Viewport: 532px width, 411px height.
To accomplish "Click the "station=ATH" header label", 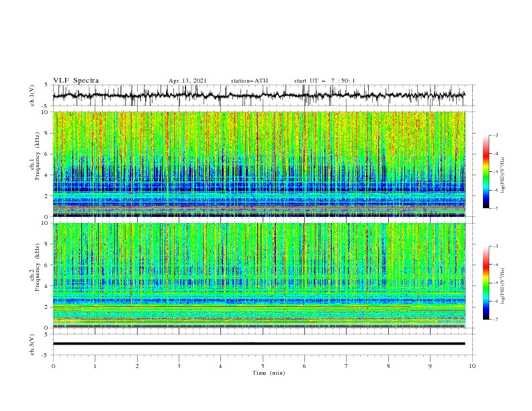I will click(x=249, y=81).
